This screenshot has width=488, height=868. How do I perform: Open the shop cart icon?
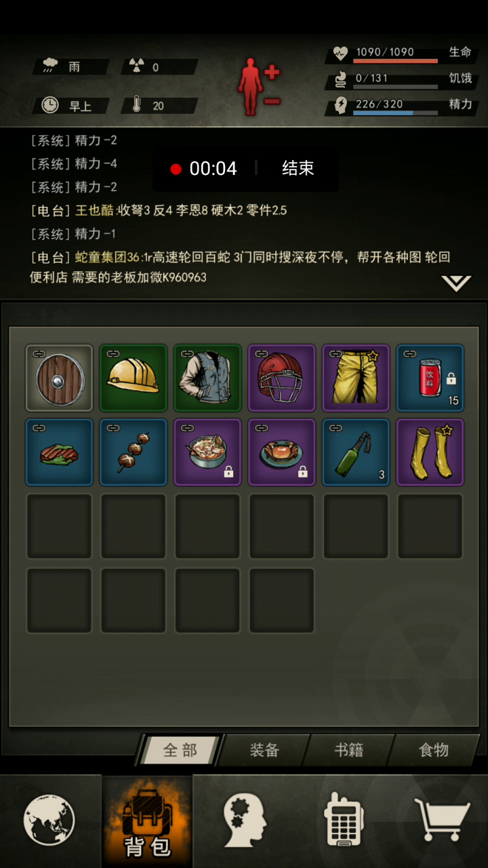point(442,819)
